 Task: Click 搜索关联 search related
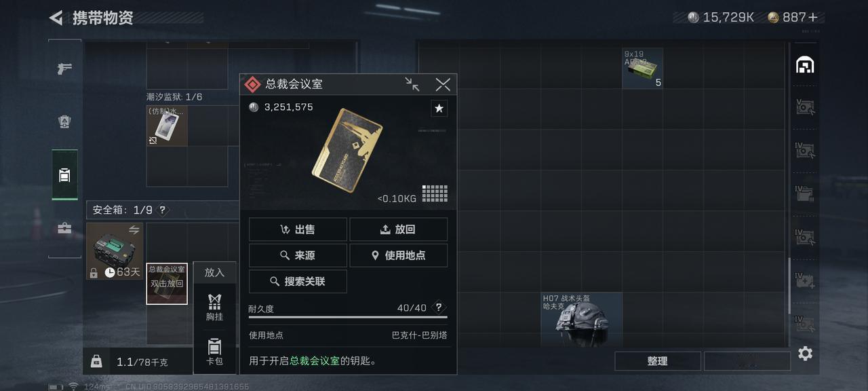(298, 281)
